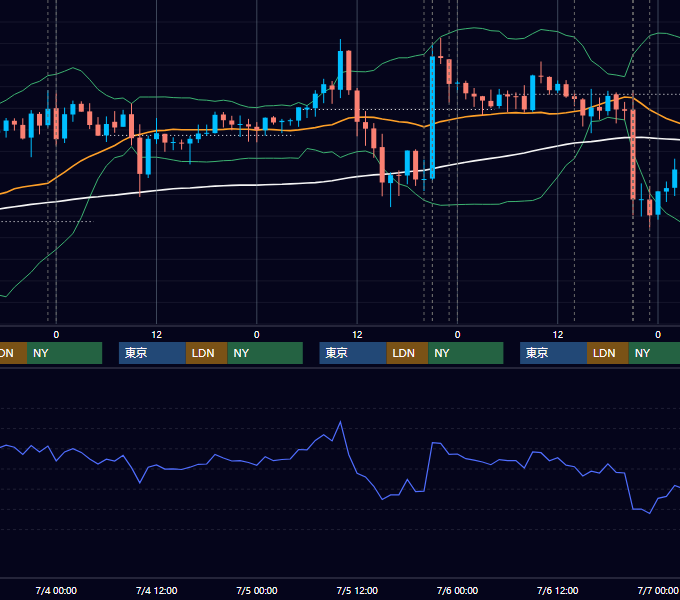The height and width of the screenshot is (600, 680).
Task: Click the 7/6 12:00 date axis label
Action: 557,590
